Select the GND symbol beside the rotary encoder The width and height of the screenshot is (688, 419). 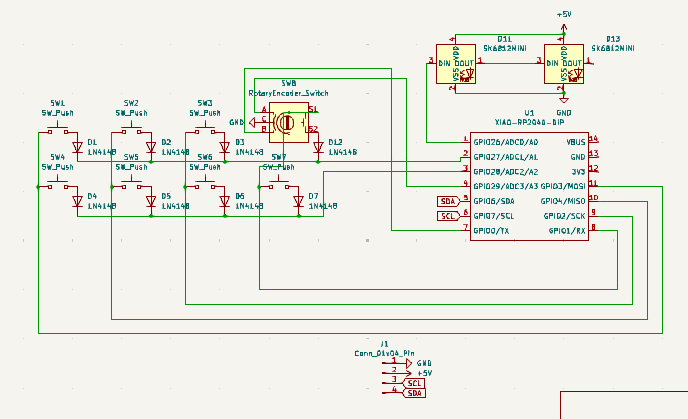click(237, 122)
